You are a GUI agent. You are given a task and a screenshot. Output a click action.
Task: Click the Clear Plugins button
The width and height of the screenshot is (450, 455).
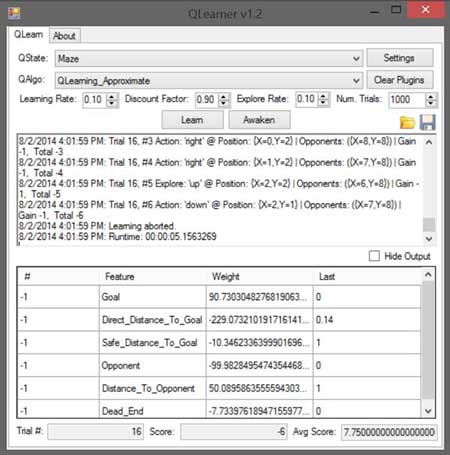point(400,80)
